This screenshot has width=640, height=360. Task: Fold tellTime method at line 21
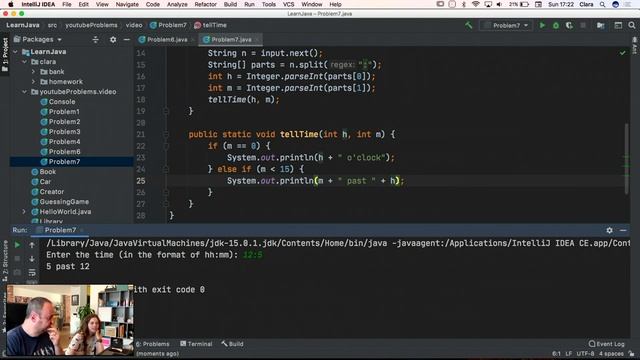pos(166,134)
